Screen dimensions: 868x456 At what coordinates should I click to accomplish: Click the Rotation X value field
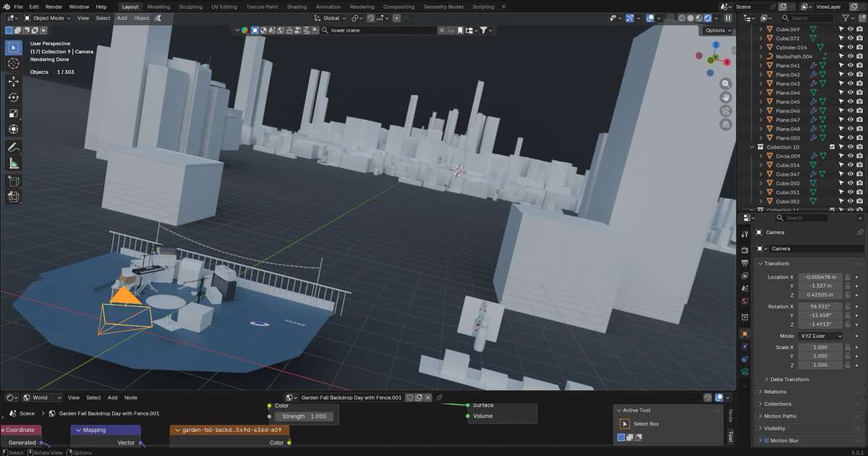coord(820,306)
